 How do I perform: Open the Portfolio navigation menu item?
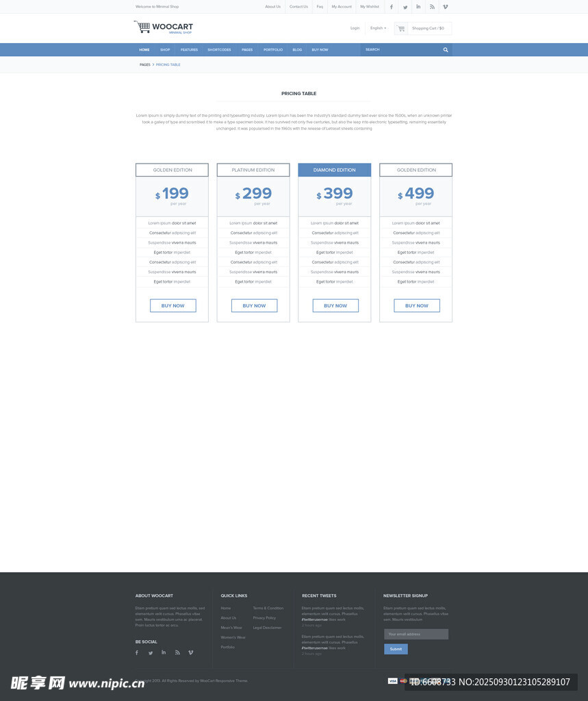pos(272,50)
